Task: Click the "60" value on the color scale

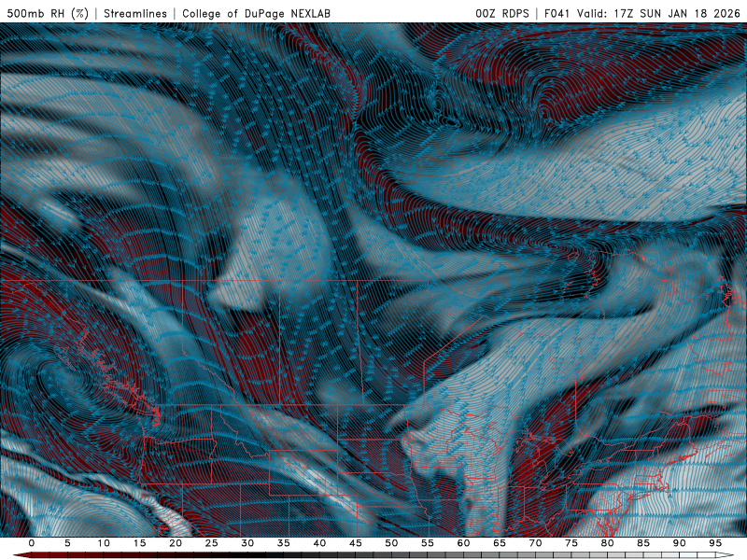Action: click(x=463, y=543)
